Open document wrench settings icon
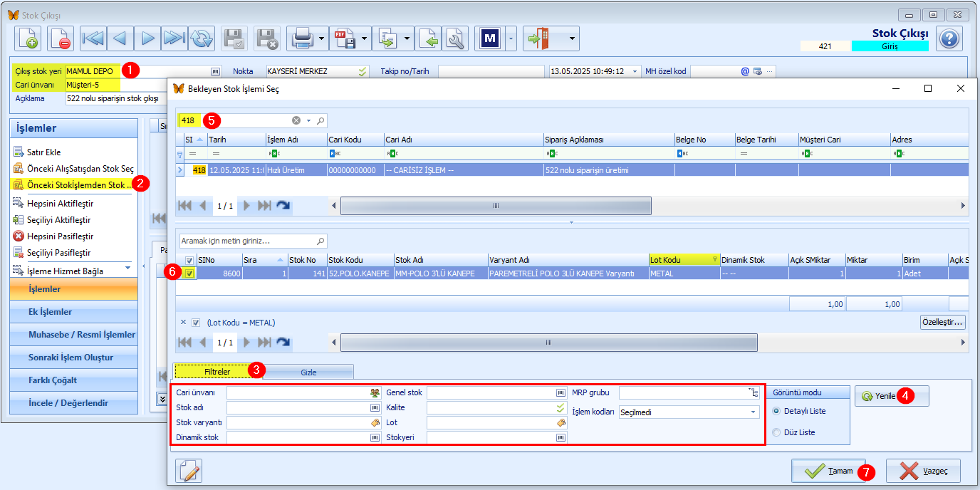This screenshot has height=490, width=980. tap(454, 38)
